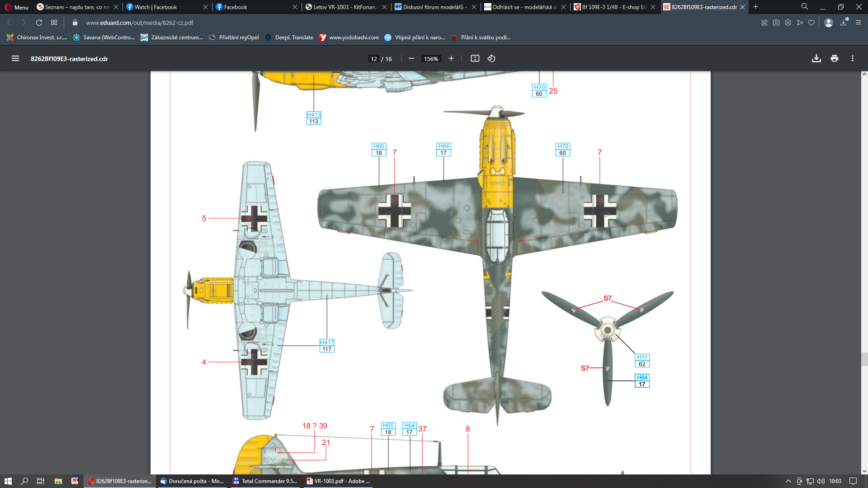Open www.yodobashi.com bookmark
The height and width of the screenshot is (488, 868).
pyautogui.click(x=349, y=38)
